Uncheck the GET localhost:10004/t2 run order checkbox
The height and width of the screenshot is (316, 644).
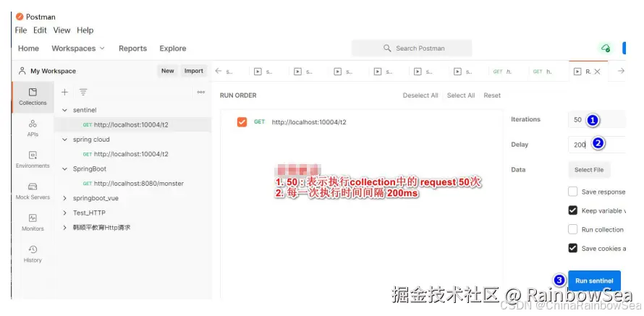pos(242,122)
